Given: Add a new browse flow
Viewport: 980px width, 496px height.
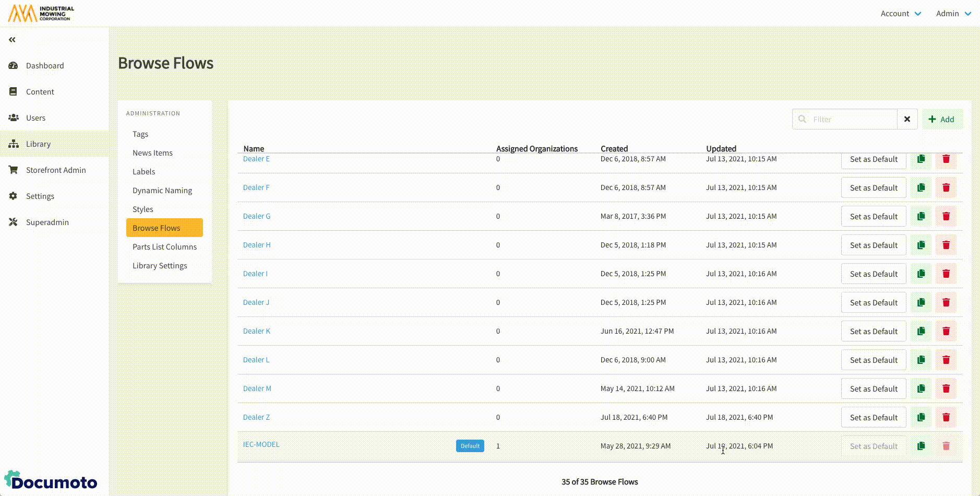Looking at the screenshot, I should click(x=941, y=119).
